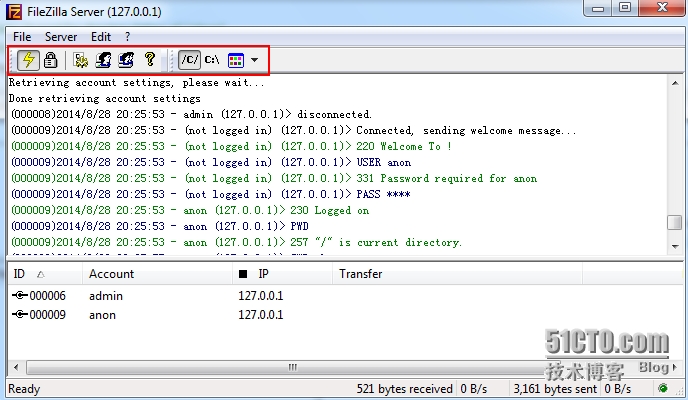Switch to /C/ path display format
The height and width of the screenshot is (400, 688).
190,60
